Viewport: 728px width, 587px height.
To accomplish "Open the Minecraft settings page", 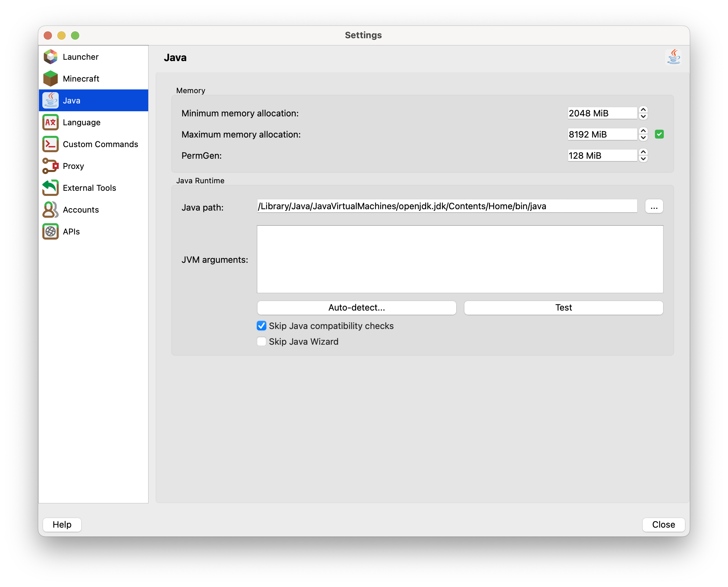I will 94,78.
